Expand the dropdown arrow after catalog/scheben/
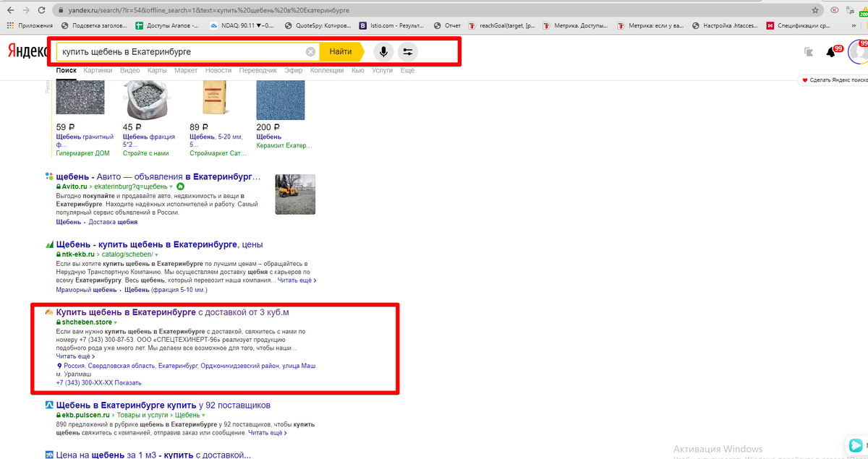This screenshot has width=868, height=459. click(156, 255)
